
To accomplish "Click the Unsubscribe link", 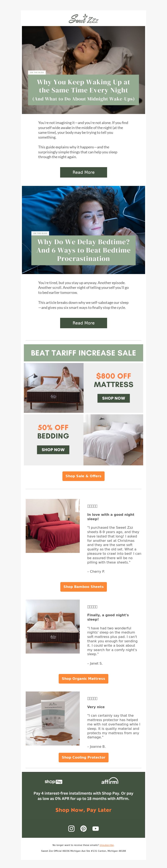I will click(x=107, y=845).
